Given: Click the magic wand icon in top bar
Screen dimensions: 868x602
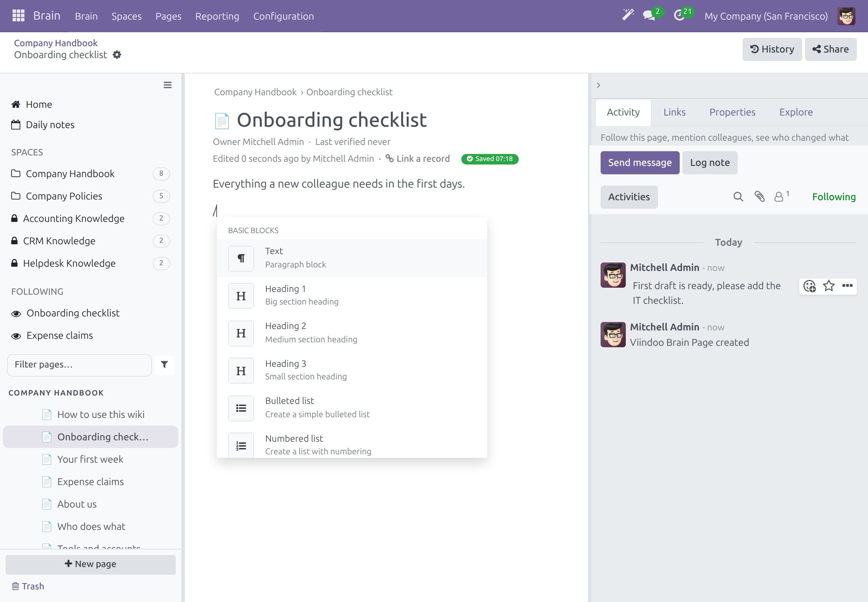Looking at the screenshot, I should click(628, 15).
